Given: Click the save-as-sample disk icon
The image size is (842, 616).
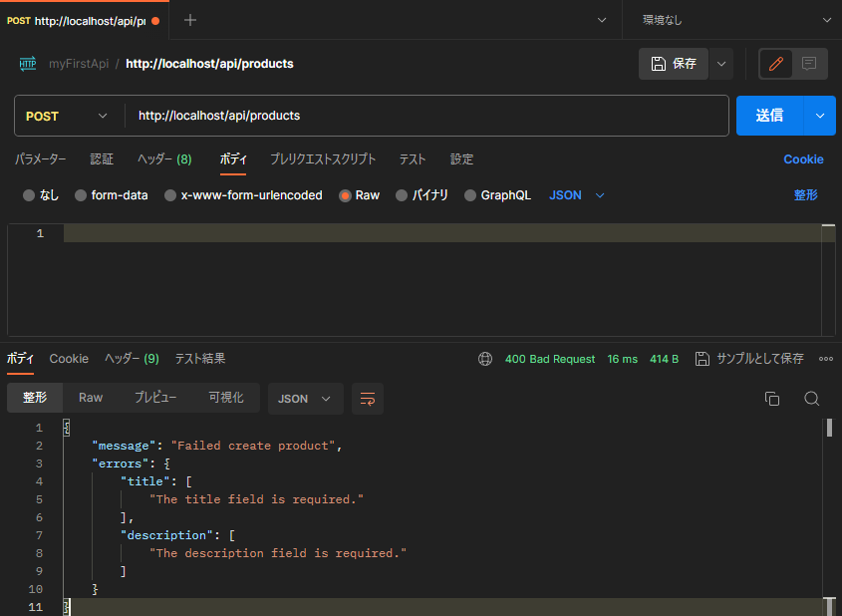Looking at the screenshot, I should [x=702, y=359].
